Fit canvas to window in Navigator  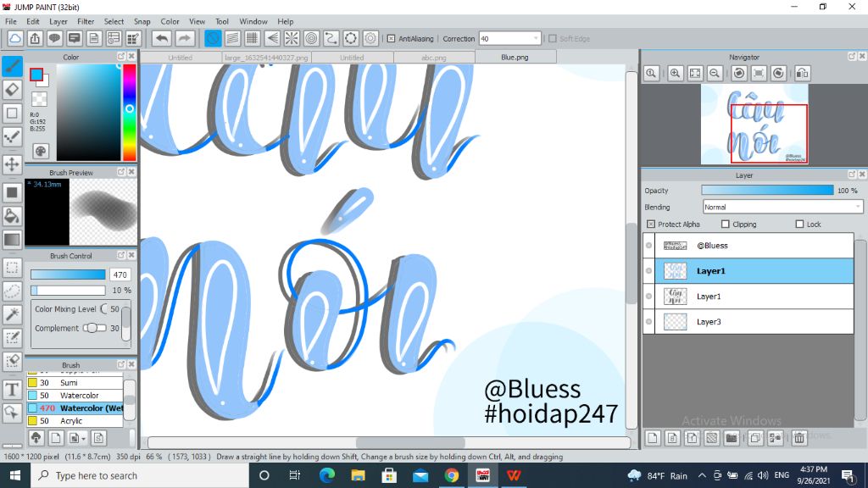pos(695,73)
